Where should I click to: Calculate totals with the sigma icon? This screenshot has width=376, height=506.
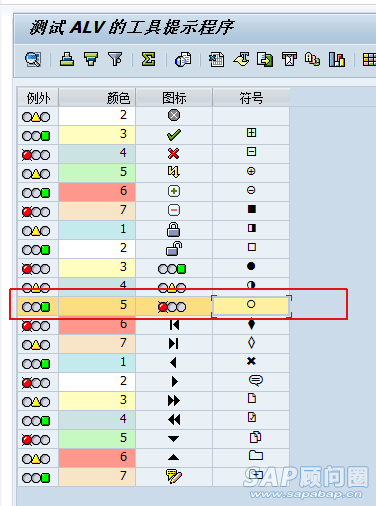[x=148, y=60]
